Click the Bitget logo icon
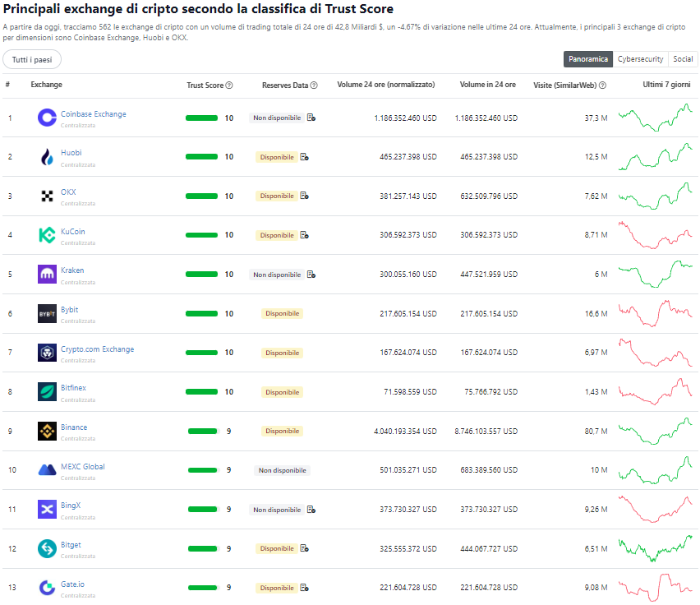The height and width of the screenshot is (605, 700). [47, 548]
